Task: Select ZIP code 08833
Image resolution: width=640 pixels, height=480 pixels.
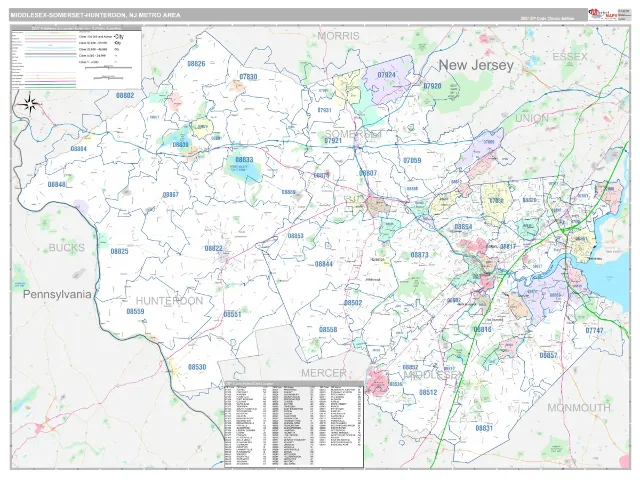Action: click(x=244, y=160)
